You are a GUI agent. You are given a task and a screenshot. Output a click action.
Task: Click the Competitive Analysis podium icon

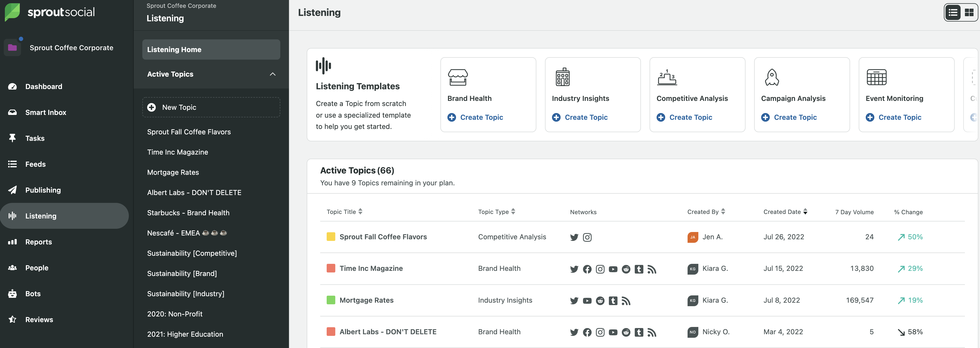click(x=667, y=77)
